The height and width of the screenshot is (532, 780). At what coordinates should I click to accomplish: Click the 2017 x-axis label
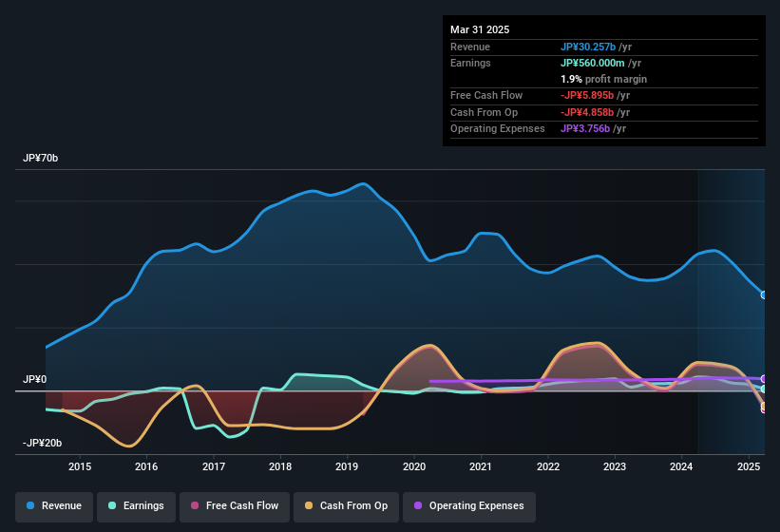[x=214, y=466]
